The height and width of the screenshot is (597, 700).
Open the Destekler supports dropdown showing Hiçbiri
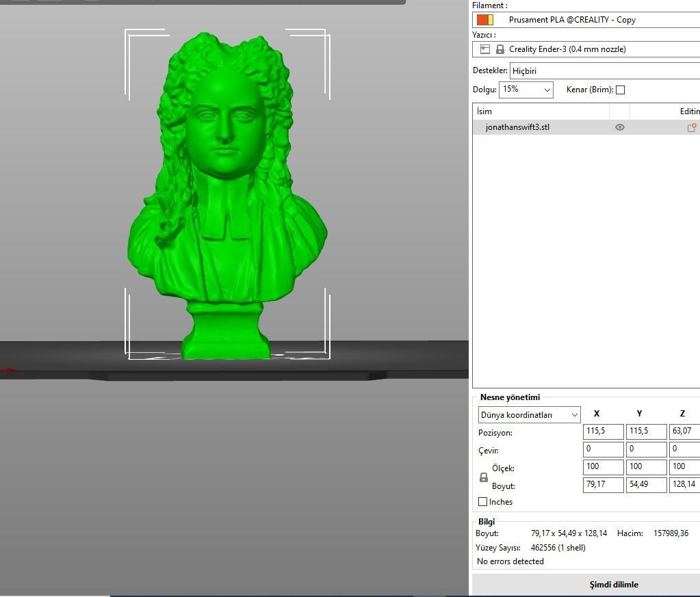605,70
